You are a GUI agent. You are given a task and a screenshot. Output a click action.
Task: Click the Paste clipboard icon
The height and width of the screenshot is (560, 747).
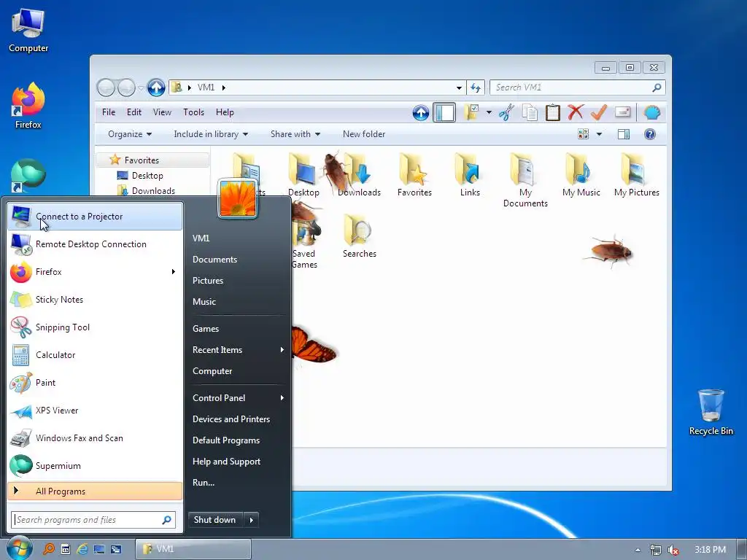tap(553, 113)
